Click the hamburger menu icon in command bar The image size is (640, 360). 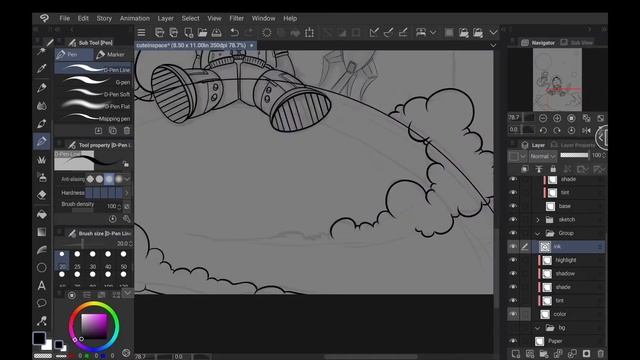[141, 32]
